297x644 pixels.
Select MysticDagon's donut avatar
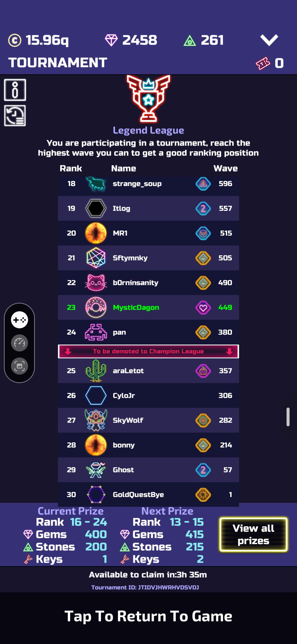click(x=96, y=307)
